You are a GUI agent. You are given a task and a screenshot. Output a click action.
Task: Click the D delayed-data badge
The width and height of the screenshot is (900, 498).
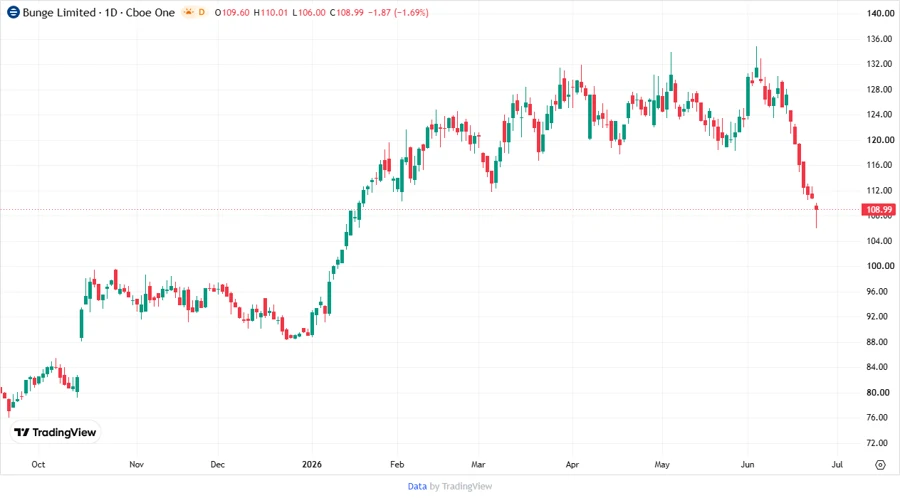pyautogui.click(x=201, y=12)
